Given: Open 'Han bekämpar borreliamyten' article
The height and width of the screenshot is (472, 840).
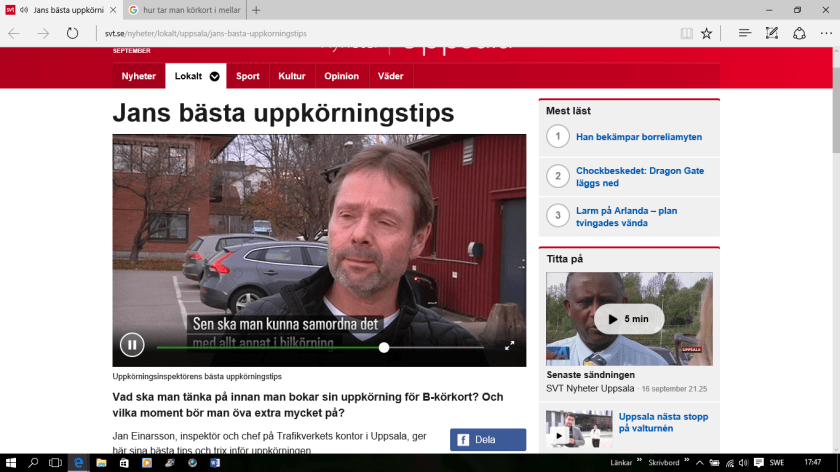Looking at the screenshot, I should [639, 137].
